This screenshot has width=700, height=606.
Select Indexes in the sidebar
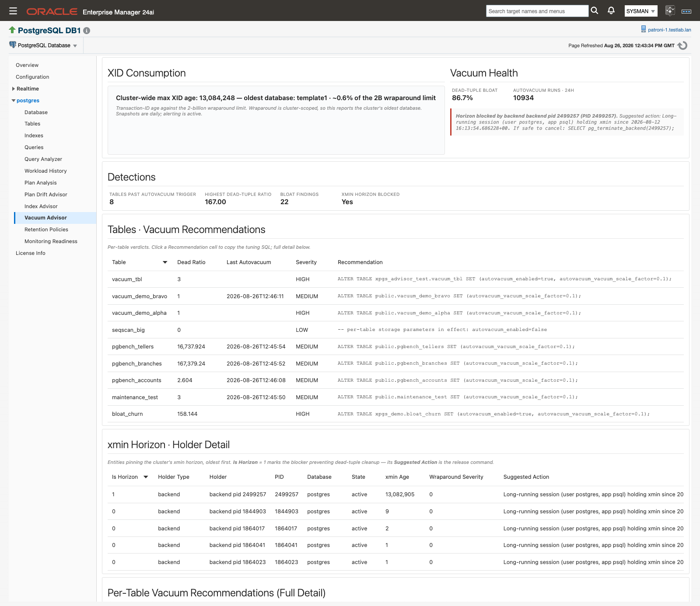pos(34,136)
